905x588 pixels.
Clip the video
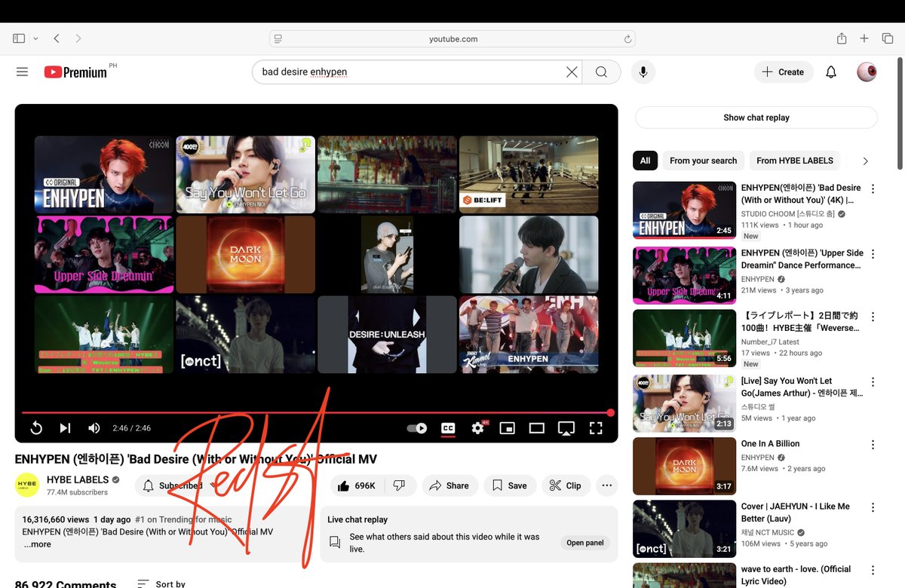coord(566,485)
